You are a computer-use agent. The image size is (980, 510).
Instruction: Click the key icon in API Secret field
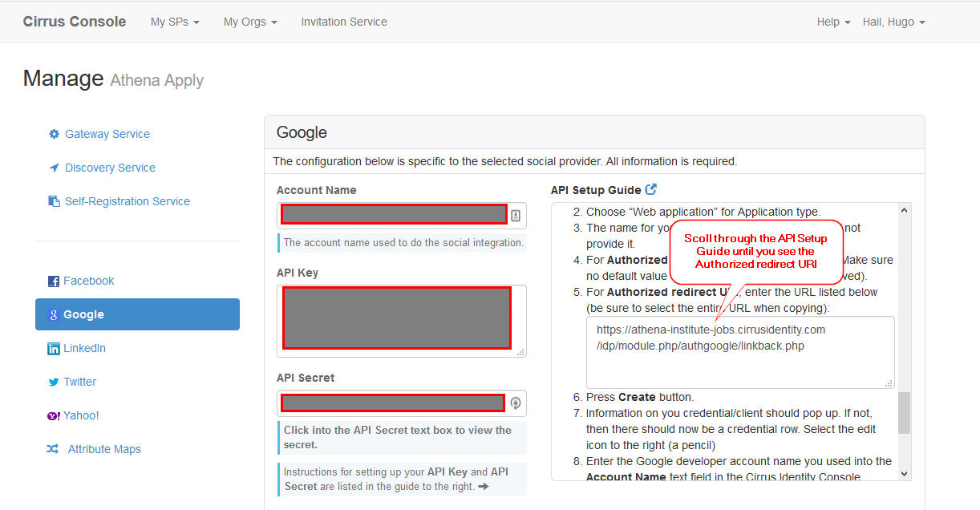coord(516,403)
